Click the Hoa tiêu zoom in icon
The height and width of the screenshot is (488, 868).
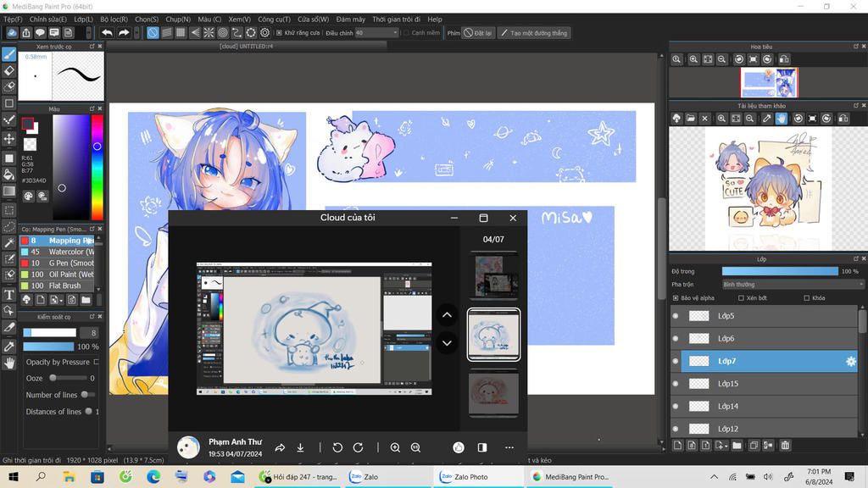(693, 59)
